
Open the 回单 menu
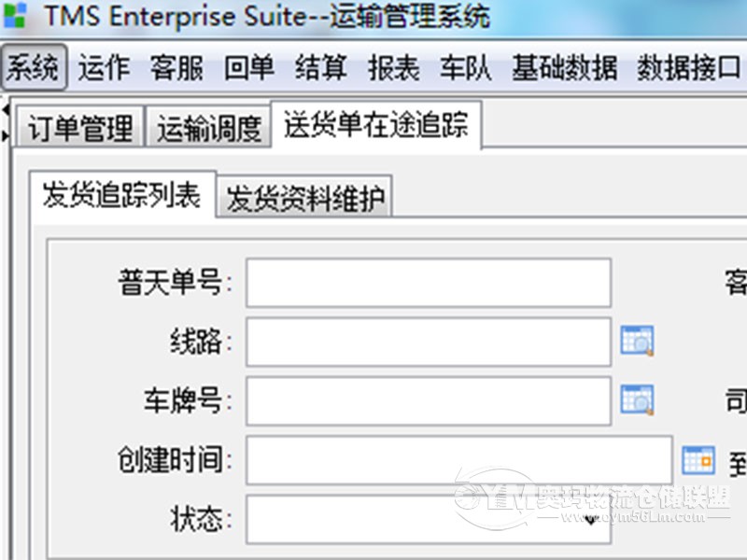pyautogui.click(x=249, y=67)
